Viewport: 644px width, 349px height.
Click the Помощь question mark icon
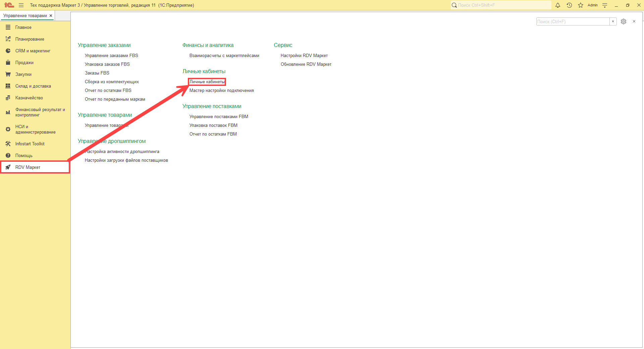point(8,155)
